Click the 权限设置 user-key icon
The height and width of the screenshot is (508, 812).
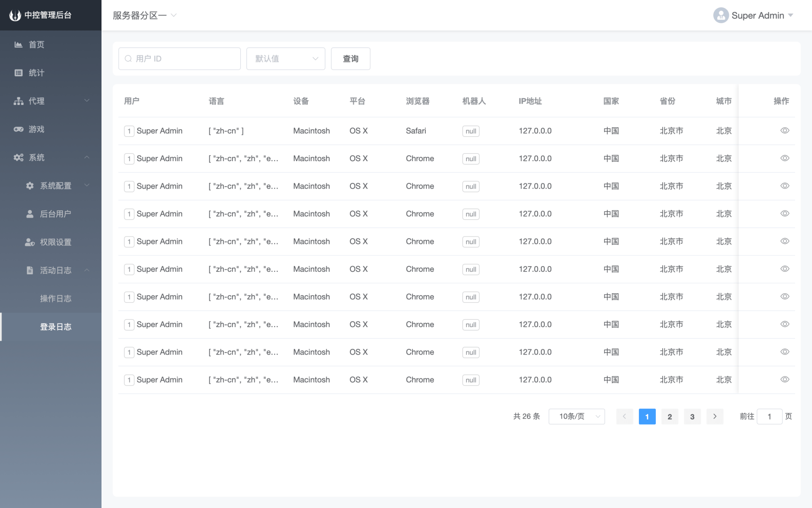tap(30, 242)
